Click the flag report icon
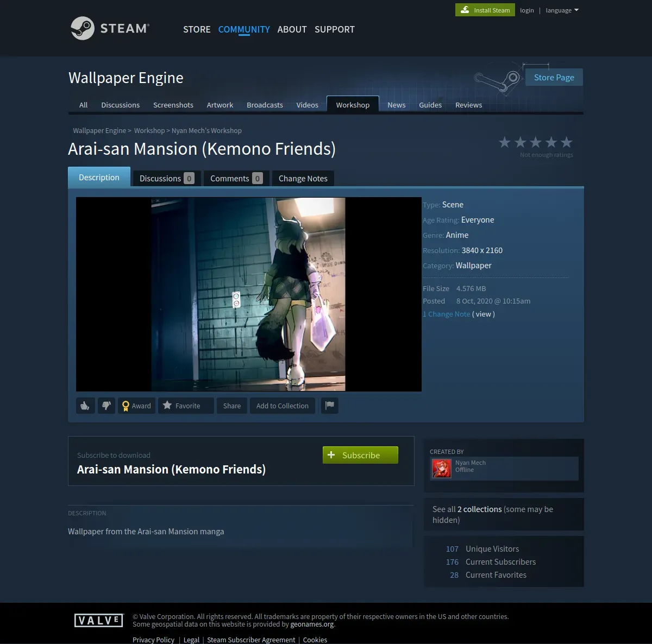 click(x=330, y=406)
